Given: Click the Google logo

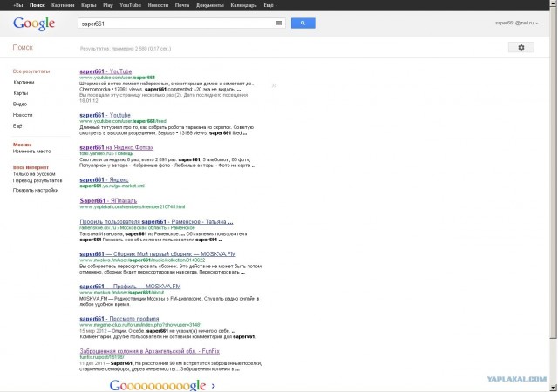Looking at the screenshot, I should point(34,24).
